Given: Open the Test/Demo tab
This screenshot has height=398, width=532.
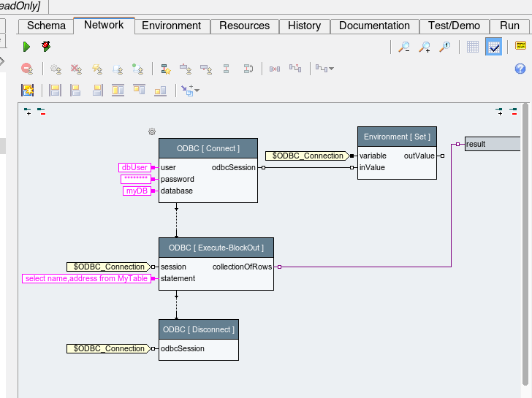Looking at the screenshot, I should (454, 26).
